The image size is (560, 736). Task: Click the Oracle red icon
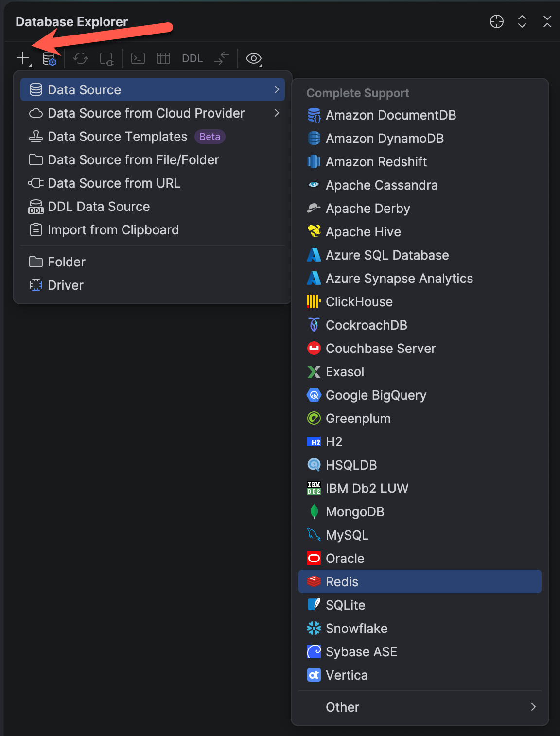(314, 559)
